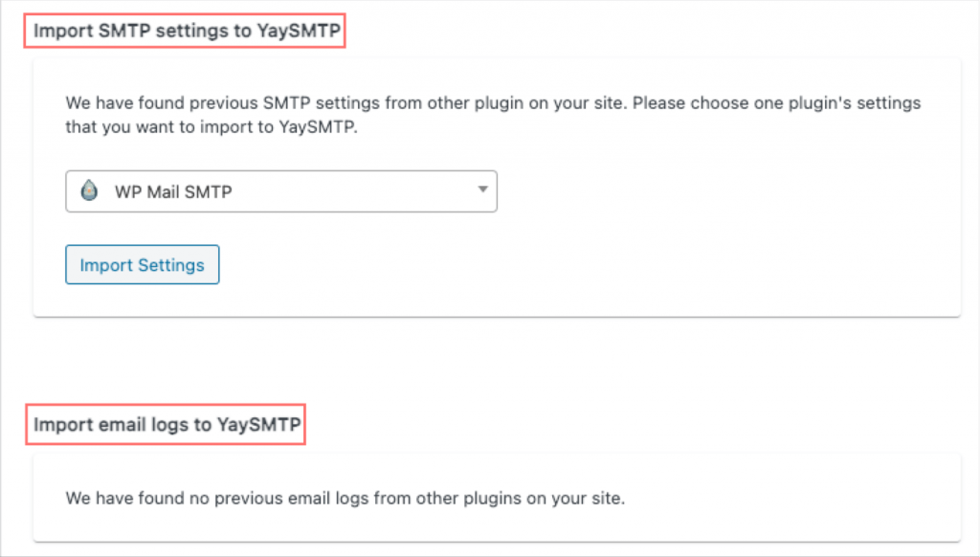Click the word "Import" in the email logs heading
The image size is (980, 557).
tap(59, 425)
